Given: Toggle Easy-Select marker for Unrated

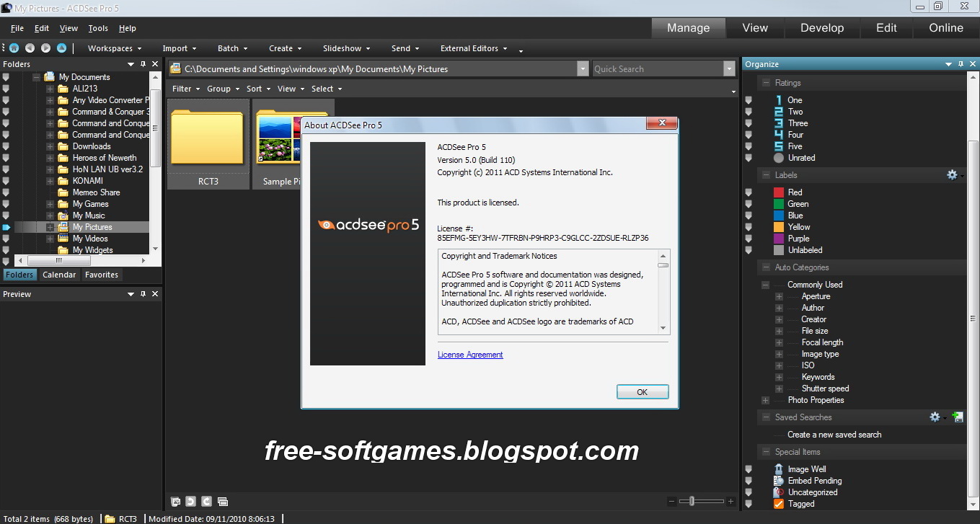Looking at the screenshot, I should [749, 158].
